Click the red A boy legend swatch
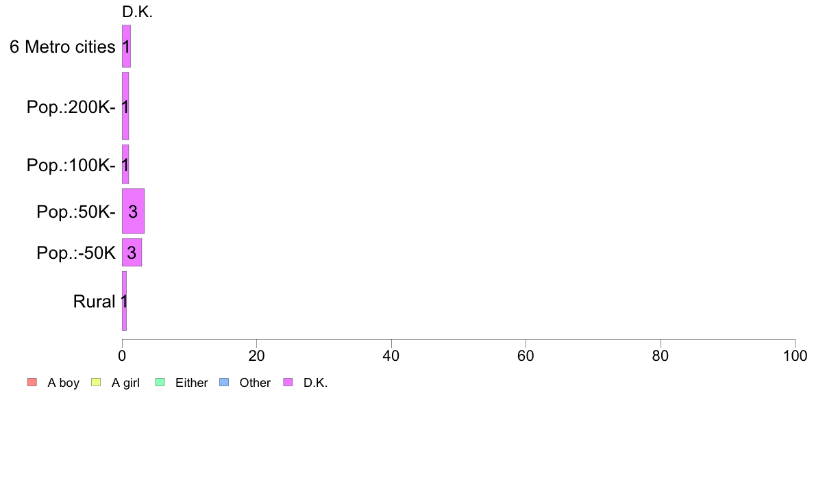Viewport: 814px width, 504px height. pyautogui.click(x=32, y=383)
